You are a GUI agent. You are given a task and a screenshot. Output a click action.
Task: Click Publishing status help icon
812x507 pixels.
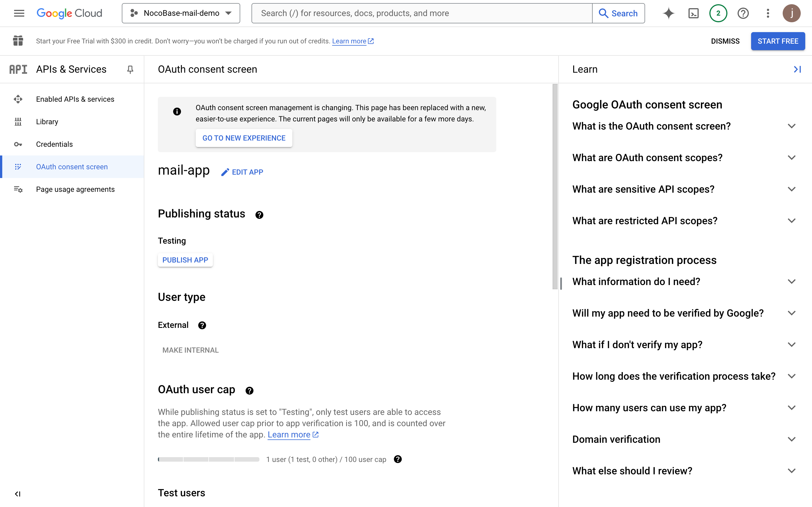click(259, 215)
